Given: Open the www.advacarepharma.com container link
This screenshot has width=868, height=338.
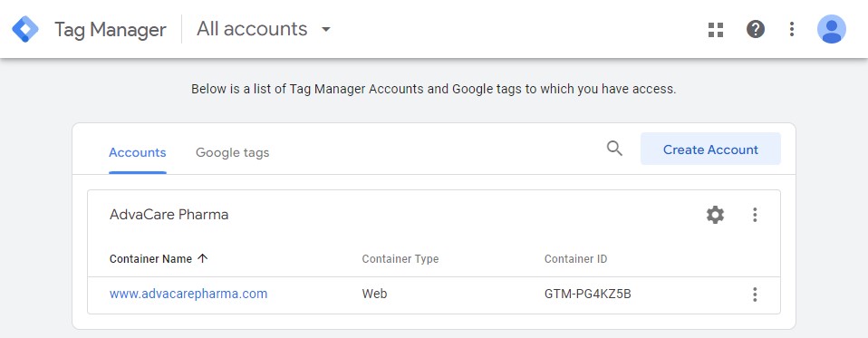Looking at the screenshot, I should [188, 294].
